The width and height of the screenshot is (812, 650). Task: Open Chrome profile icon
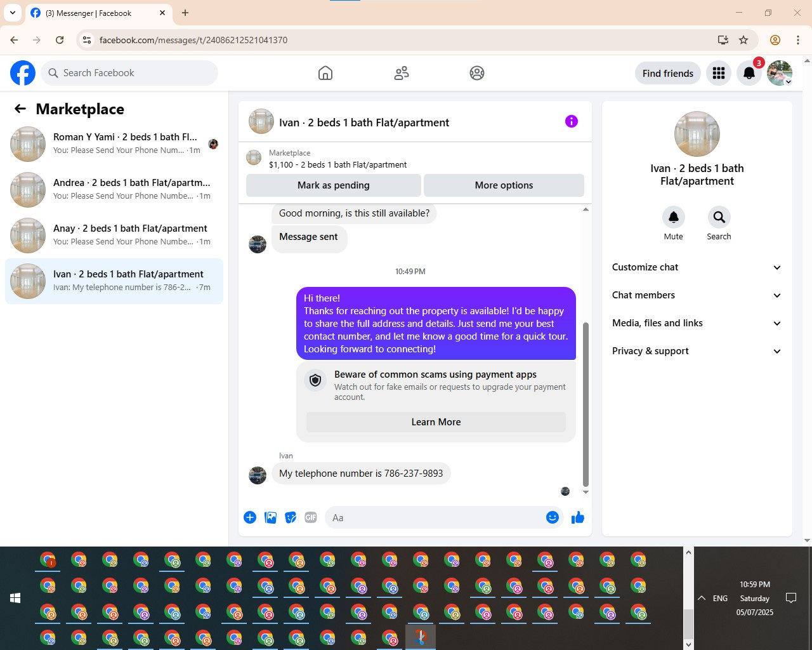tap(775, 40)
